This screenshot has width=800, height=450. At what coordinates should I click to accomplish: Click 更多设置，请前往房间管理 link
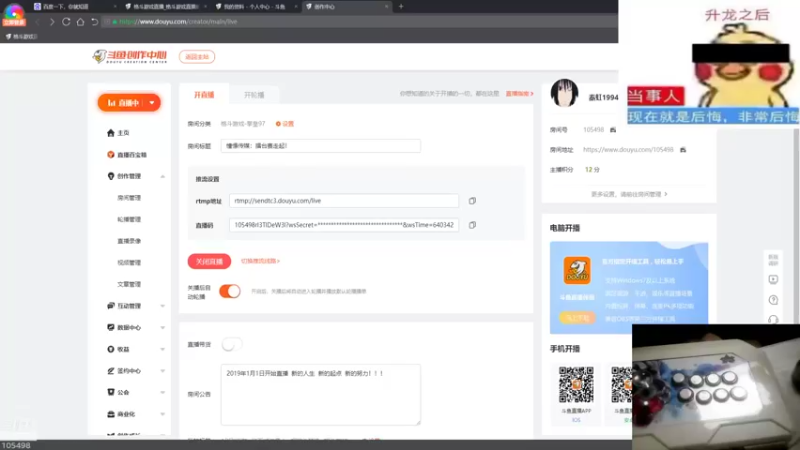[629, 194]
